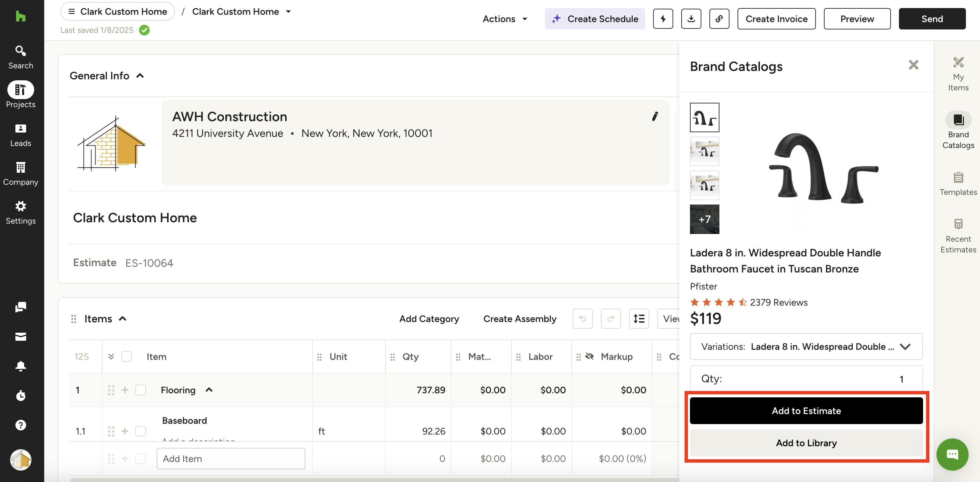The image size is (980, 482).
Task: Open My Items panel
Action: (x=958, y=74)
